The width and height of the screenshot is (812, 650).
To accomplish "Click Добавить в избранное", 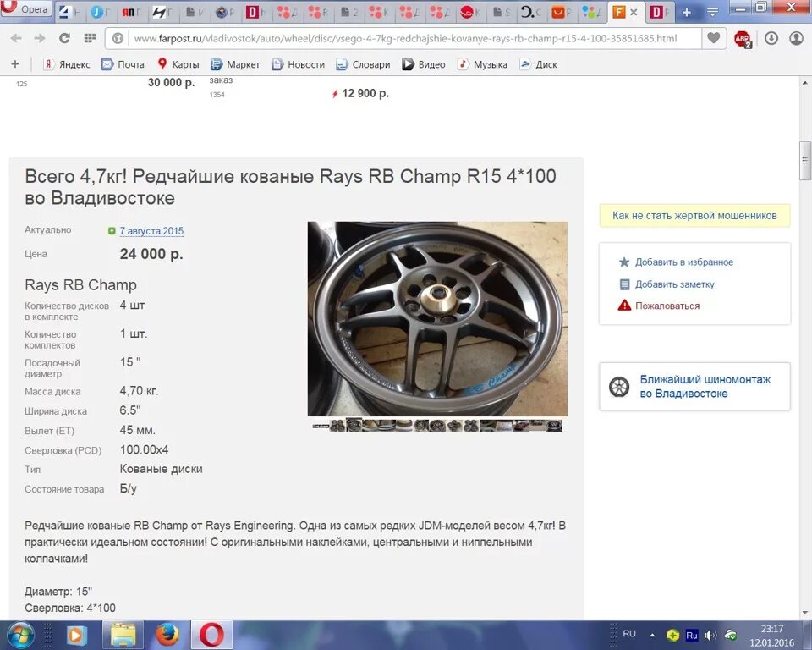I will [x=684, y=262].
